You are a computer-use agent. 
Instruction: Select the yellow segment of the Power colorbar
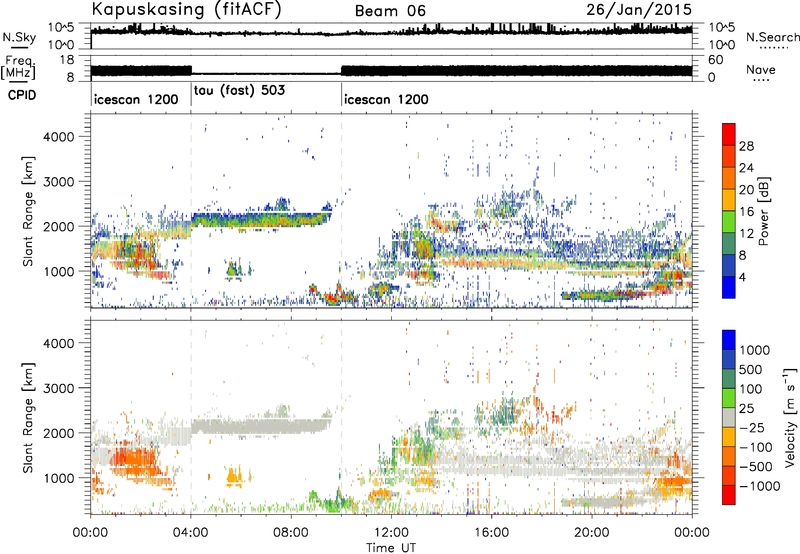tap(729, 199)
